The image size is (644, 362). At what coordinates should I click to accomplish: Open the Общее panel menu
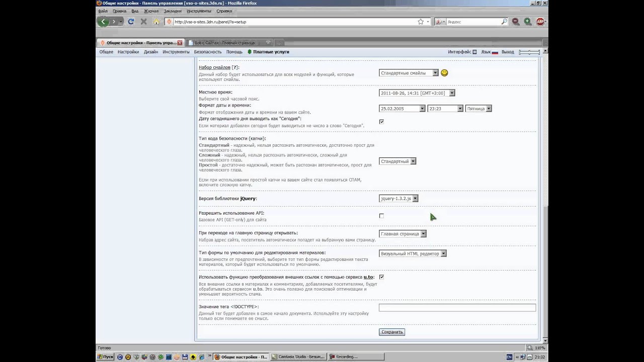(106, 52)
